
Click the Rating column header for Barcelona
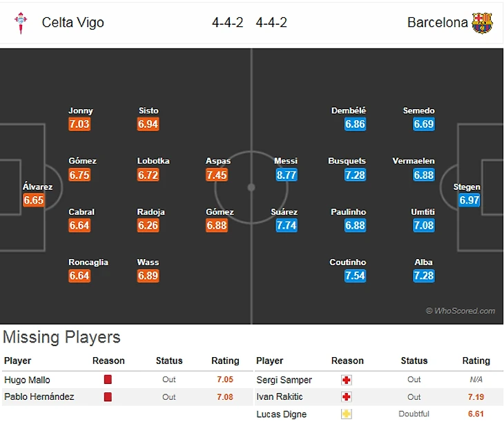pos(476,361)
